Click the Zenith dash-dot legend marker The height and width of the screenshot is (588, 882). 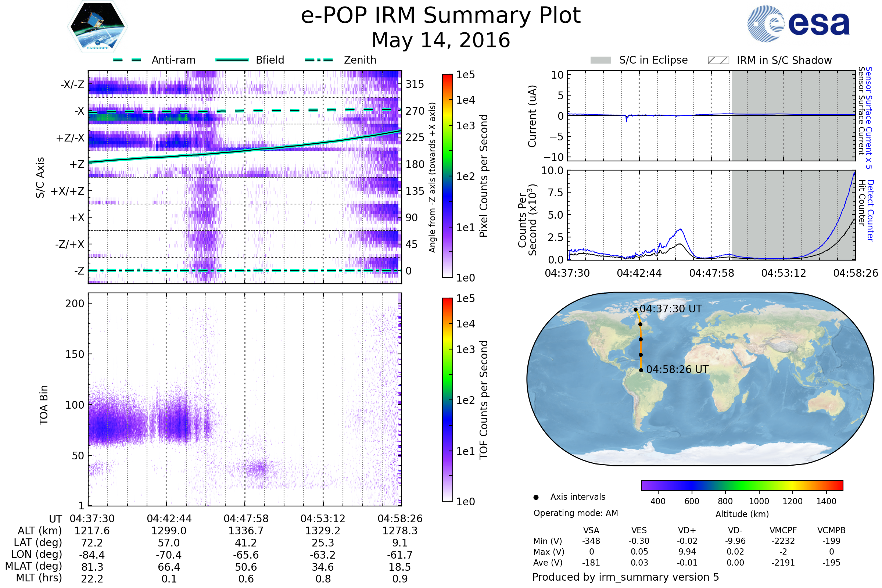pyautogui.click(x=319, y=60)
